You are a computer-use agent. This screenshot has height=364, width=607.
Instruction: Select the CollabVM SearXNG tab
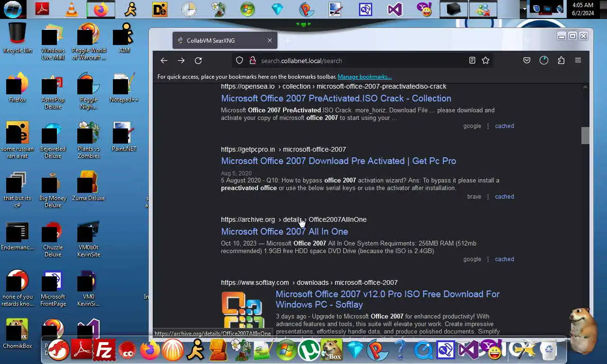tap(225, 41)
